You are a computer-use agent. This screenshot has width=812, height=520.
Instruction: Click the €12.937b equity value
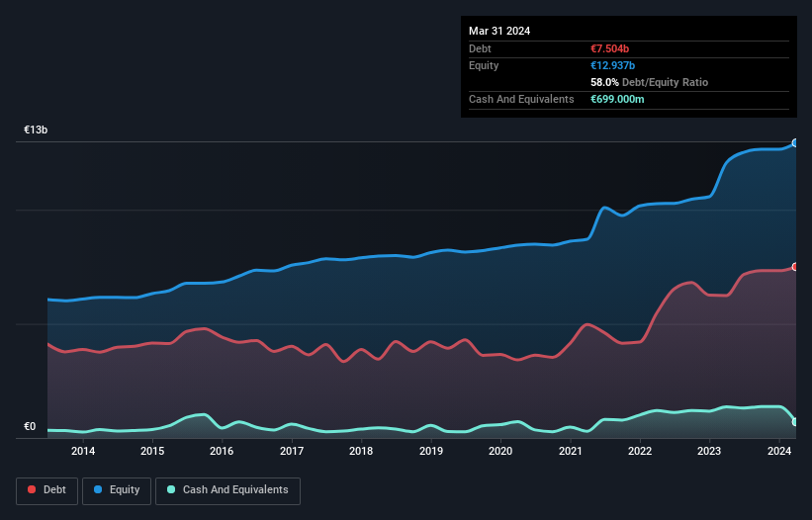(x=612, y=65)
